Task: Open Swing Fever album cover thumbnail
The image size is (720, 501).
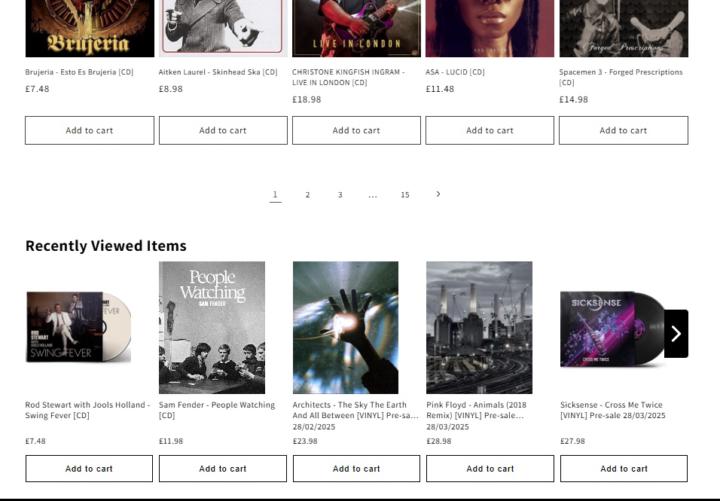Action: tap(79, 327)
